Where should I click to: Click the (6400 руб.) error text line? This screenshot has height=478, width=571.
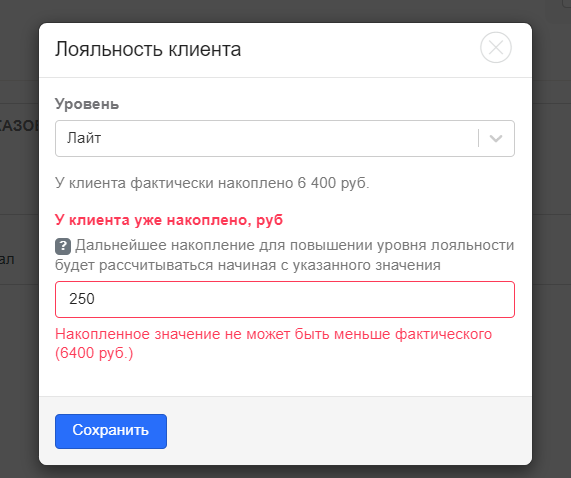click(94, 353)
